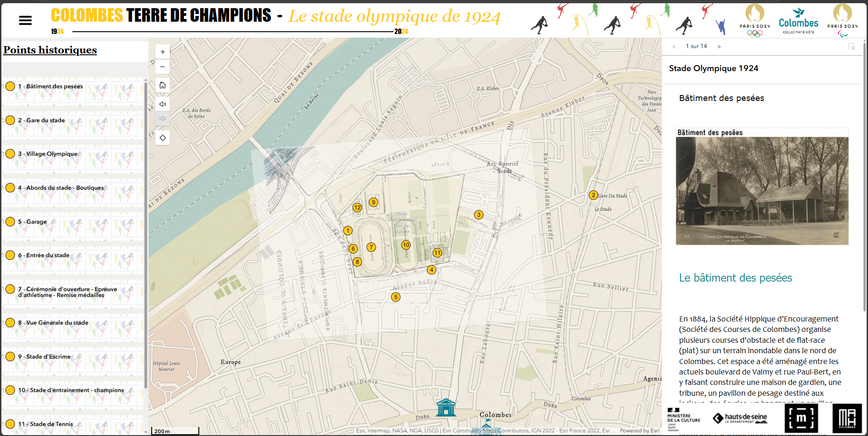Zoom out of the map
This screenshot has width=868, height=436.
coord(163,67)
